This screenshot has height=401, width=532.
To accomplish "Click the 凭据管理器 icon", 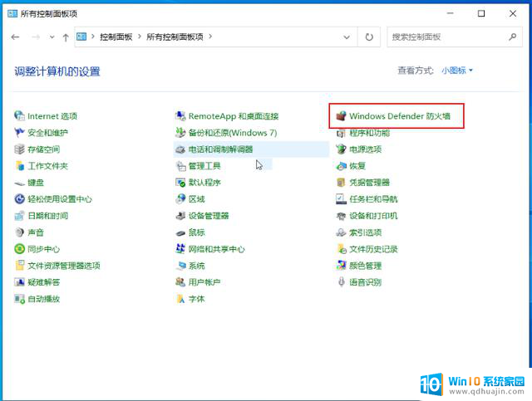I will click(341, 183).
